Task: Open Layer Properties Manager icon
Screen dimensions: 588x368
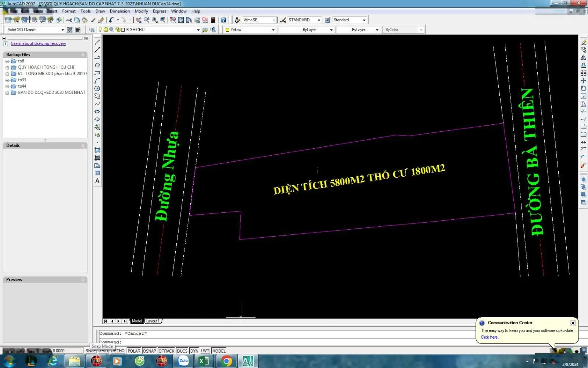Action: click(x=92, y=30)
